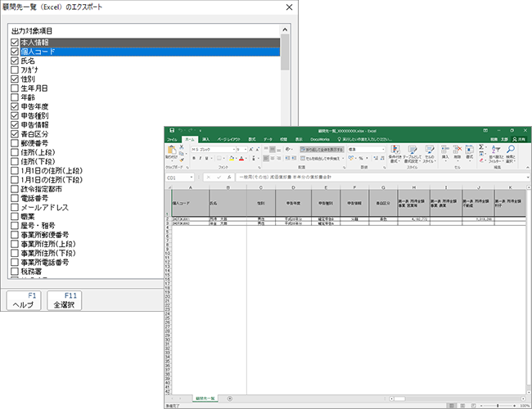Click the Bold formatting icon
532x409 pixels.
click(x=194, y=158)
